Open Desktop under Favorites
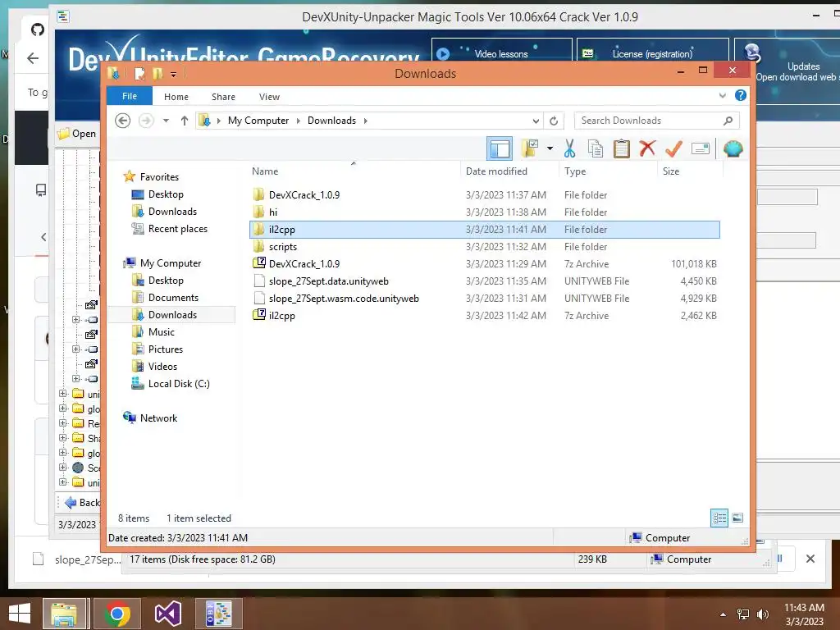840x630 pixels. pos(166,194)
